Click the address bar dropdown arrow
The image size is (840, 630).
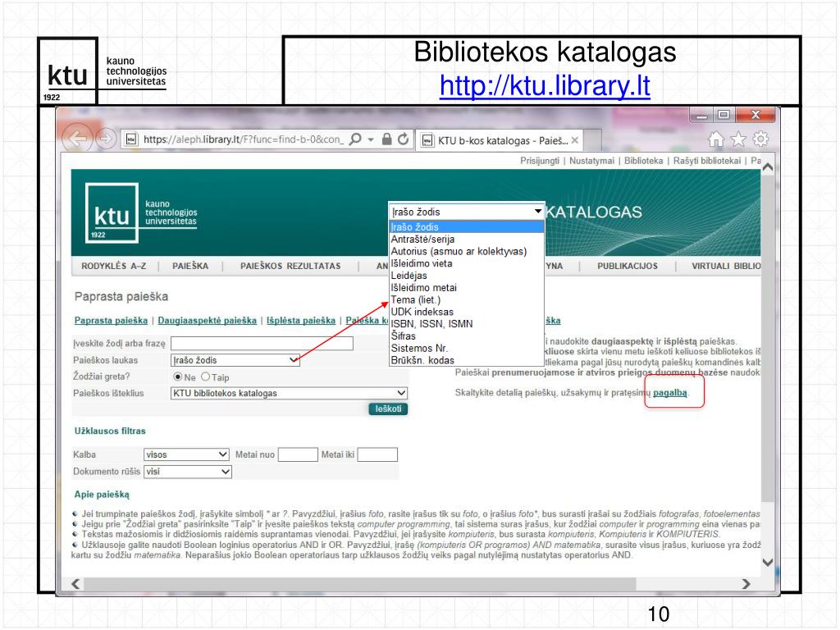pyautogui.click(x=371, y=139)
